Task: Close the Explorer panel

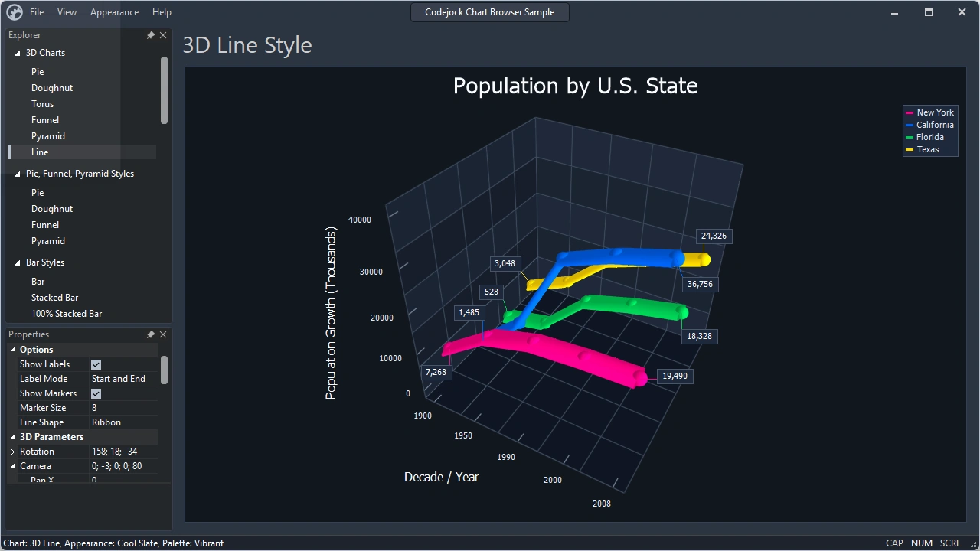Action: 163,35
